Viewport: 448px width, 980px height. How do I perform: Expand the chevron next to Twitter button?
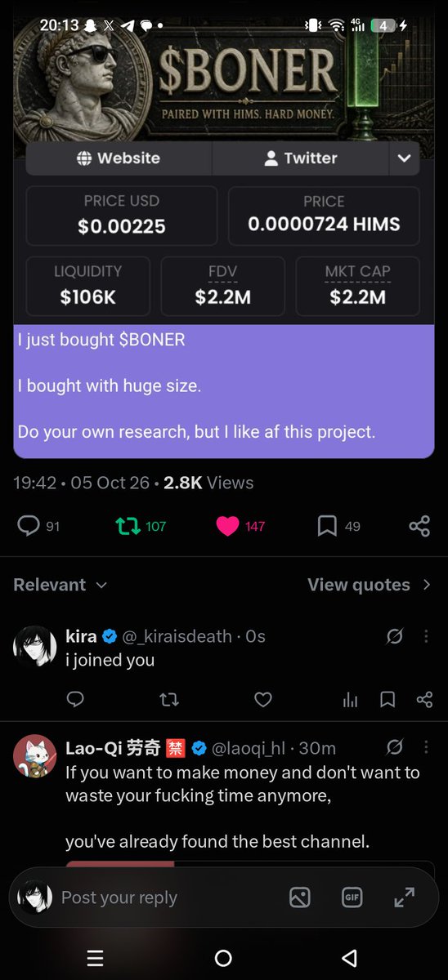404,158
